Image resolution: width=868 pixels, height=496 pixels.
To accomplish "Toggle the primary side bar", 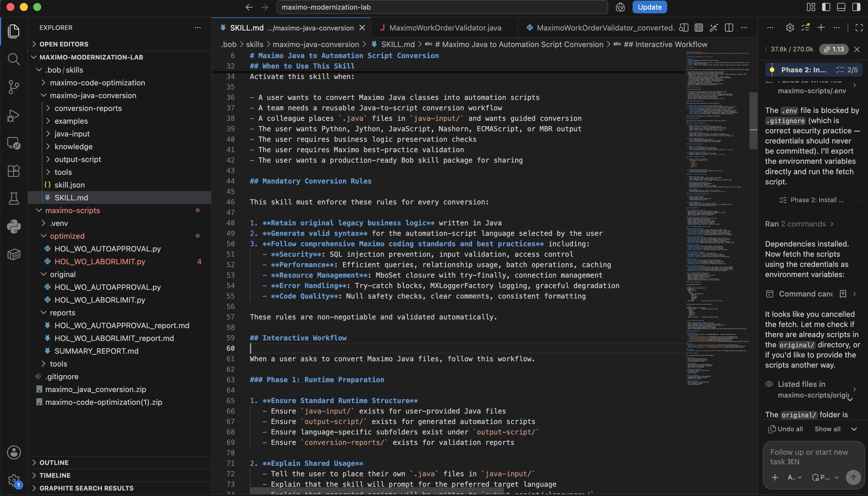I will [x=826, y=7].
